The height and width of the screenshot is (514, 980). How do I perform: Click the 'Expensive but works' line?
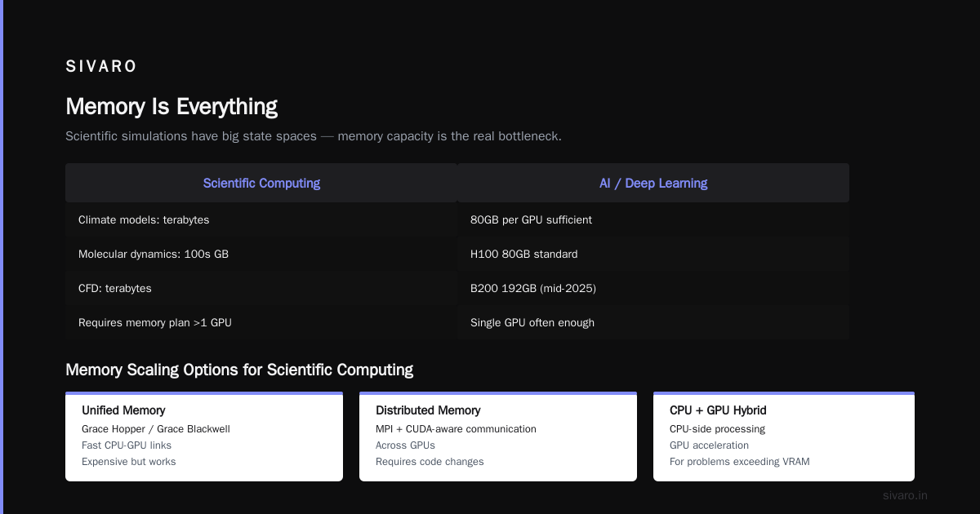click(129, 462)
